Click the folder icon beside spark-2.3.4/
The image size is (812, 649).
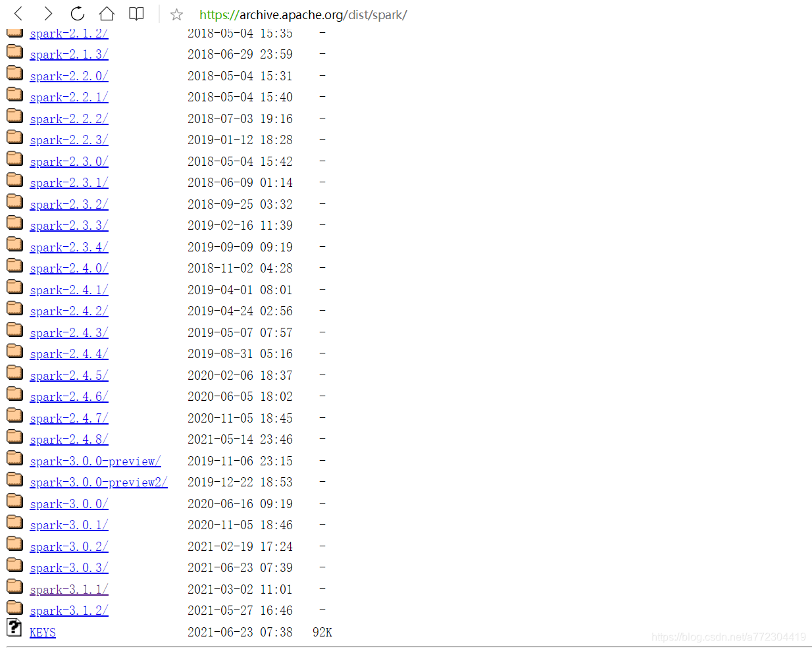(x=14, y=244)
